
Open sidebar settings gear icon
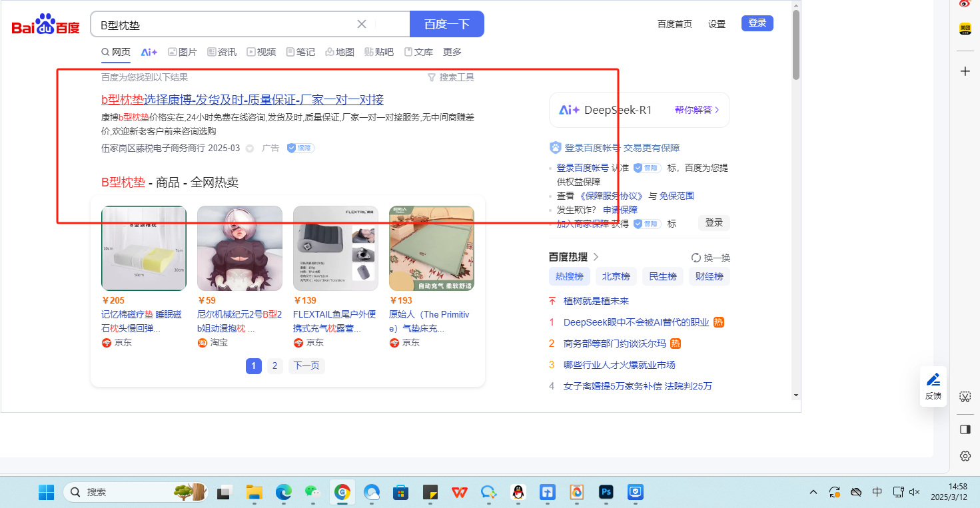[965, 456]
